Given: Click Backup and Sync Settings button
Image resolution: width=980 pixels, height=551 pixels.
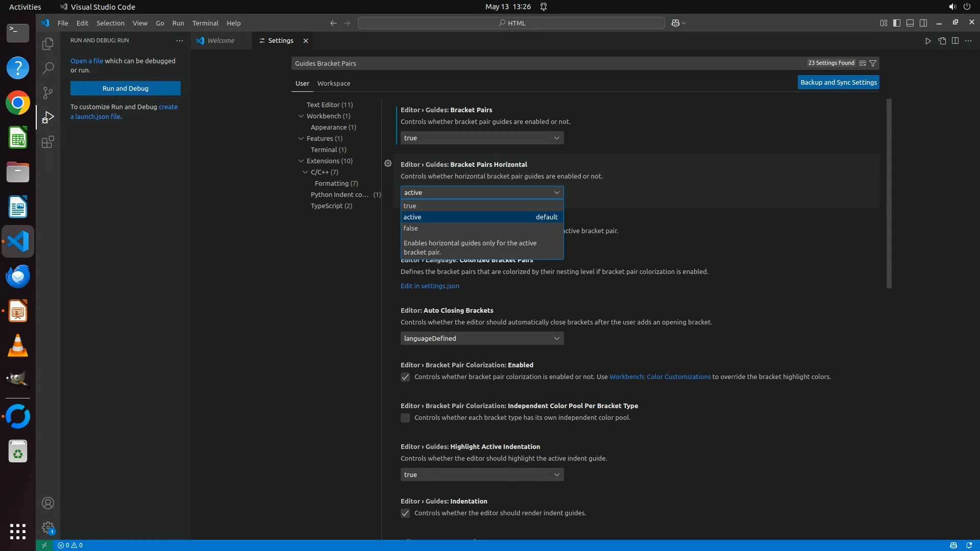Looking at the screenshot, I should coord(838,82).
